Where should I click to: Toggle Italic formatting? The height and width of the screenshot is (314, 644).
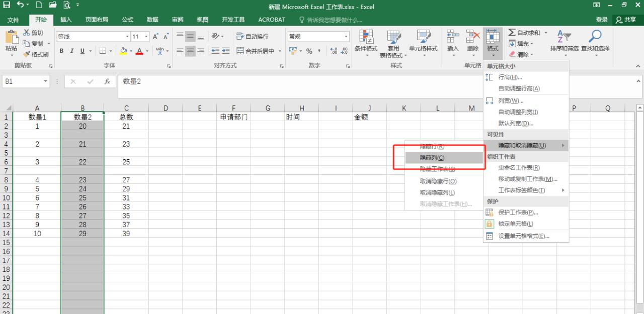click(72, 51)
